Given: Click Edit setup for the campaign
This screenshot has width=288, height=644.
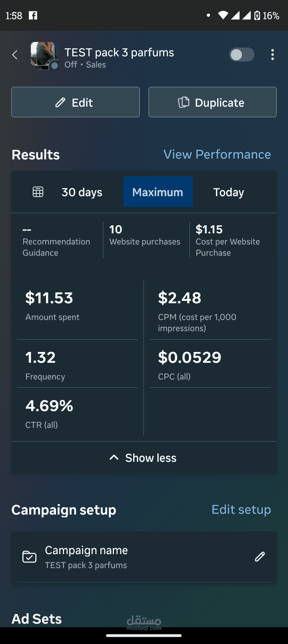Looking at the screenshot, I should tap(241, 510).
